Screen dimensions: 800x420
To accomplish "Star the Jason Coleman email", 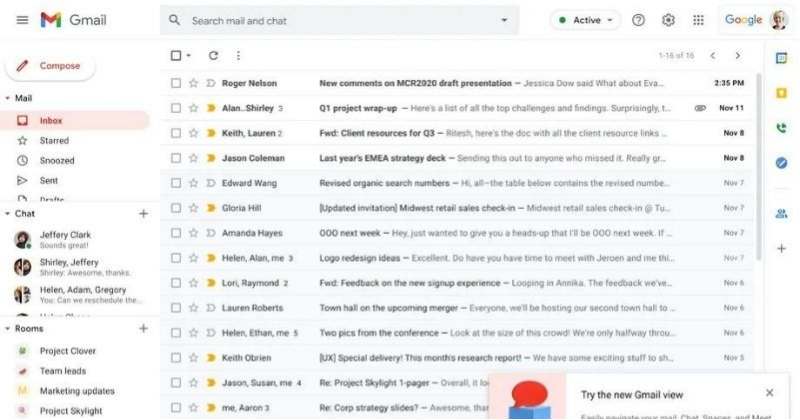I will click(193, 158).
